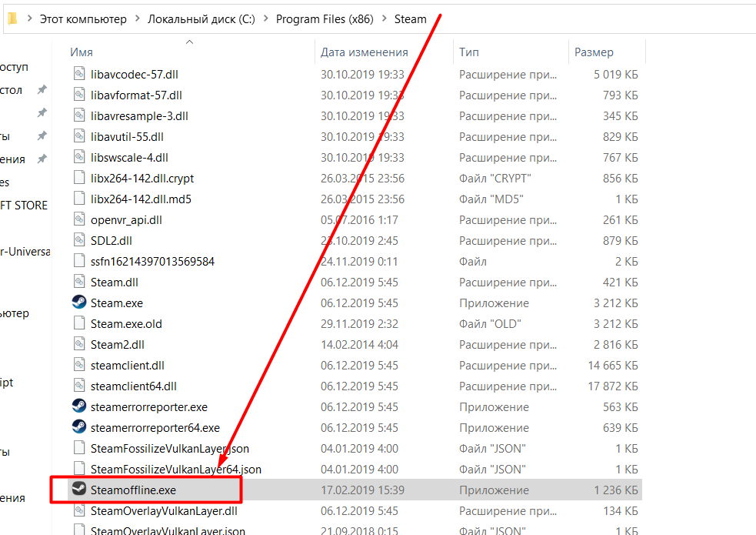Click the libavcodec-57.dll file icon
The height and width of the screenshot is (535, 756).
click(78, 74)
